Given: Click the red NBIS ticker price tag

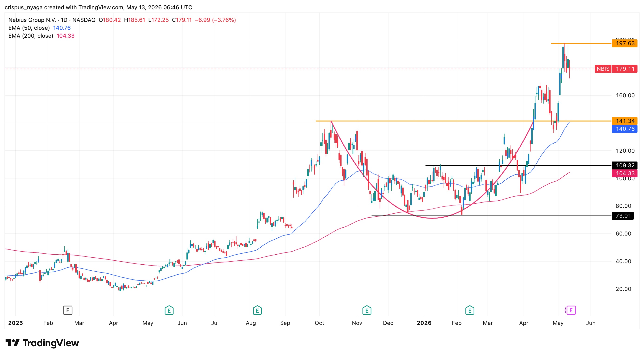Looking at the screenshot, I should click(x=603, y=69).
